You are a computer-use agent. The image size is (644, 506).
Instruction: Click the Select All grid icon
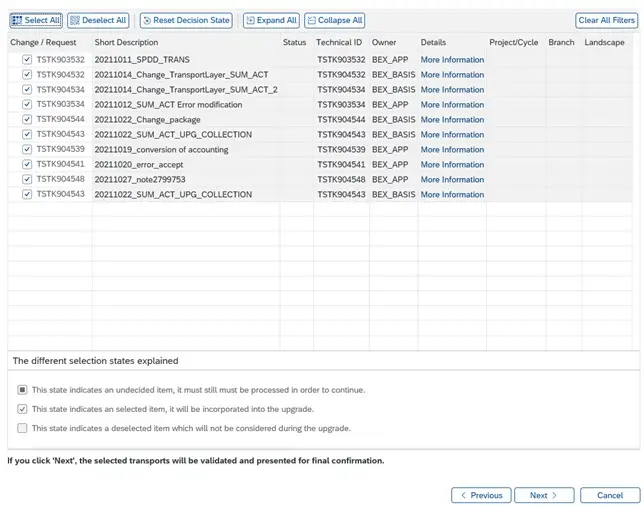coord(17,21)
